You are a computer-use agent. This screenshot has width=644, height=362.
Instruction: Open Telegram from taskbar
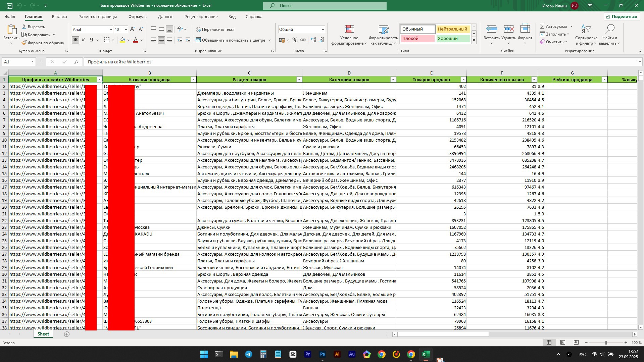pos(249,354)
